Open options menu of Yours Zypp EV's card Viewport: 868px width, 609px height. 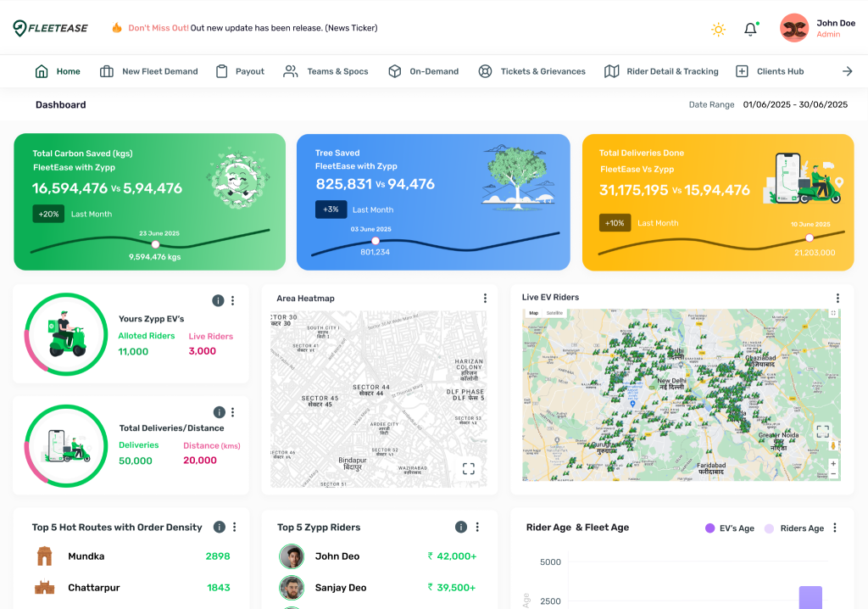pos(232,300)
